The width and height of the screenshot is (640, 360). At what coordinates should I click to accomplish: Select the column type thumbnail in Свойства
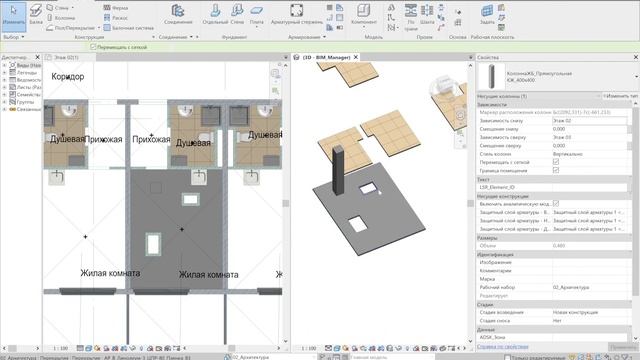click(491, 76)
